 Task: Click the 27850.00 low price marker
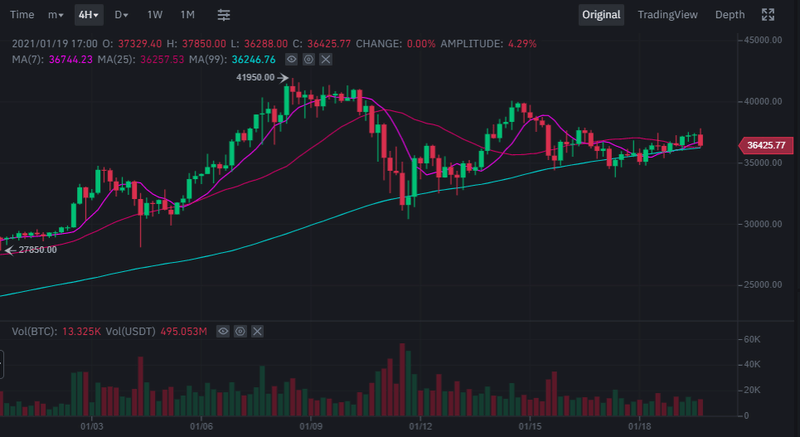[x=36, y=249]
